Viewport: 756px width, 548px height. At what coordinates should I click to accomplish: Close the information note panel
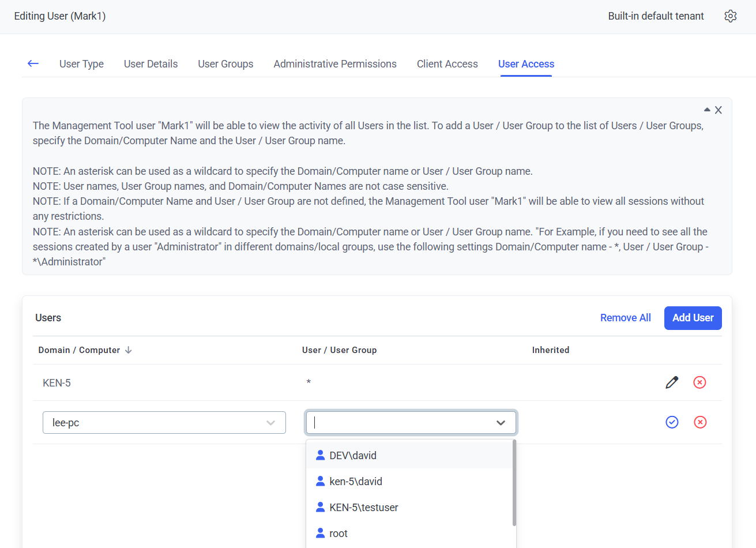pyautogui.click(x=719, y=110)
